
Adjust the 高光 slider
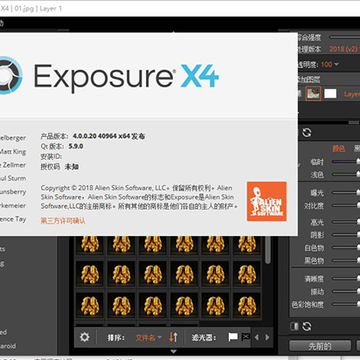point(346,222)
